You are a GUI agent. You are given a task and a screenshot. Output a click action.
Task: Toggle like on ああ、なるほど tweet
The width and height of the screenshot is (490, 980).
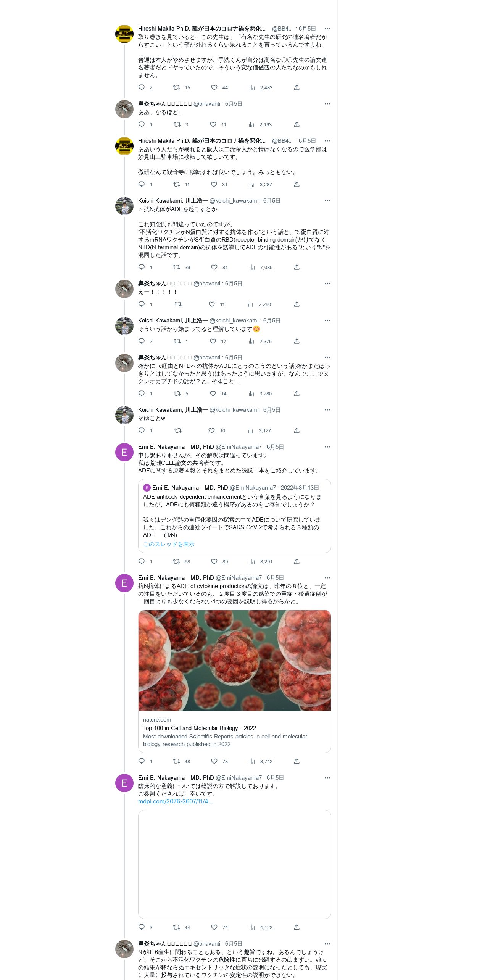point(213,124)
